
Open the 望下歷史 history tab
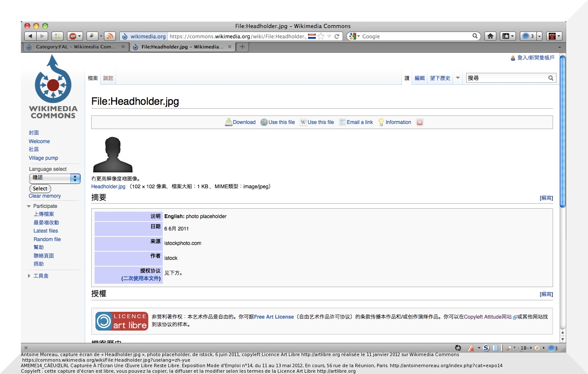pyautogui.click(x=440, y=78)
